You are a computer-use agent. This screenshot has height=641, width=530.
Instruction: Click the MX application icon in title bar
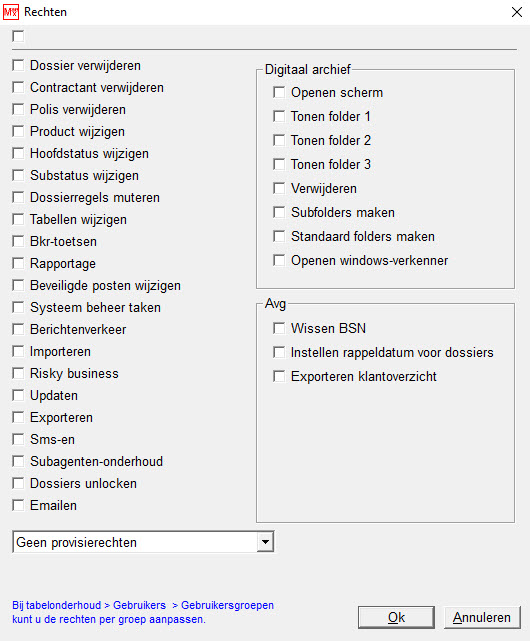11,12
